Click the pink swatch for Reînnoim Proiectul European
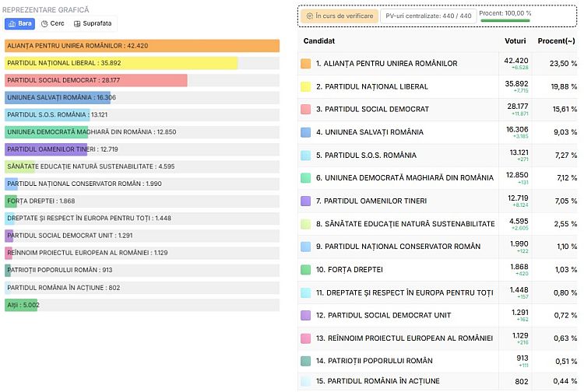584x392 pixels. click(x=306, y=338)
